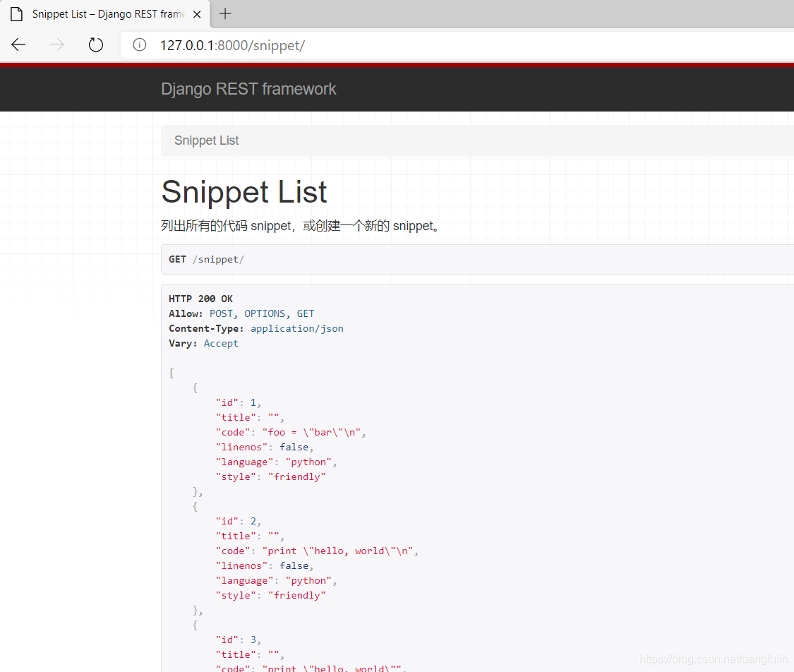Open the site info icon in address bar
The image size is (794, 672).
tap(140, 45)
